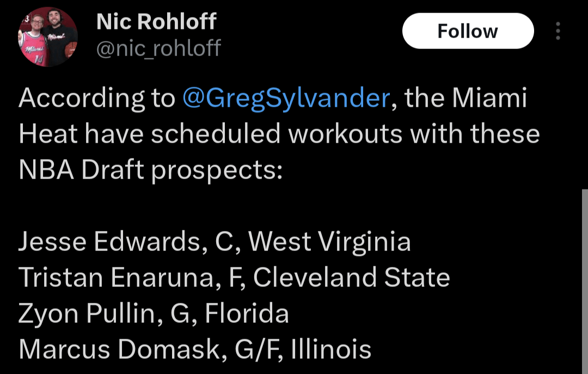
Task: Open the Nic Rohloff display name
Action: coord(156,22)
